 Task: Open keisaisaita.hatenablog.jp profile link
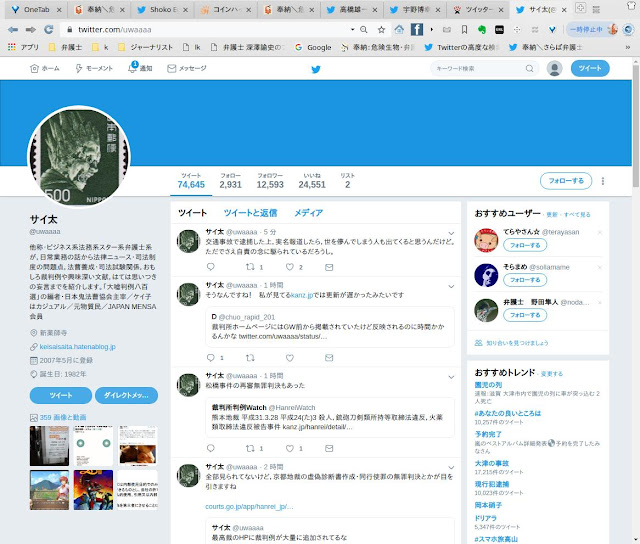[78, 346]
